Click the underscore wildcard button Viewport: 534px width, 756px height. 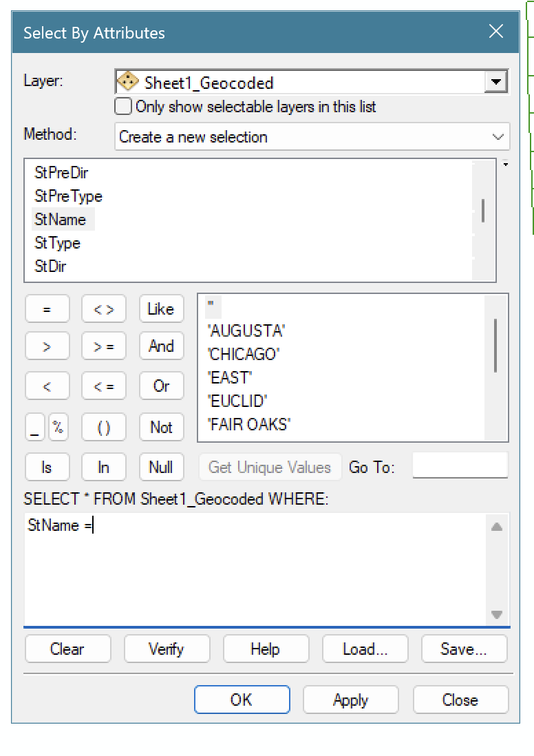pos(35,428)
